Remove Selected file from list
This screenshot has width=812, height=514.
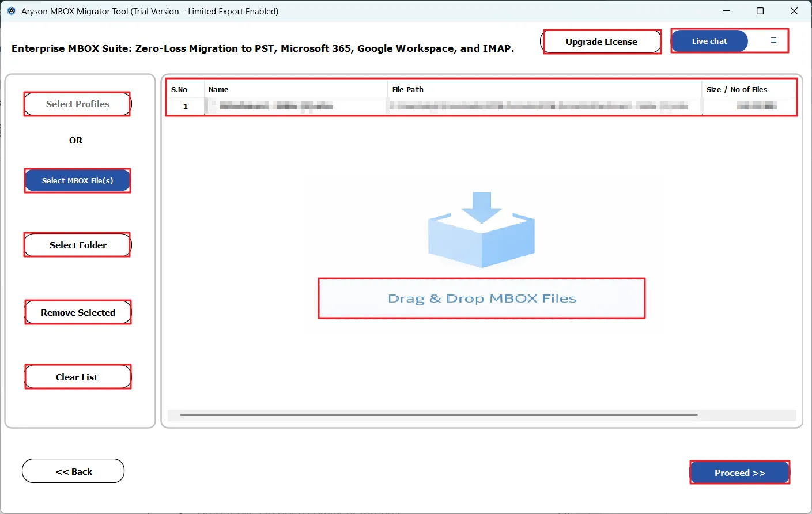click(x=78, y=312)
